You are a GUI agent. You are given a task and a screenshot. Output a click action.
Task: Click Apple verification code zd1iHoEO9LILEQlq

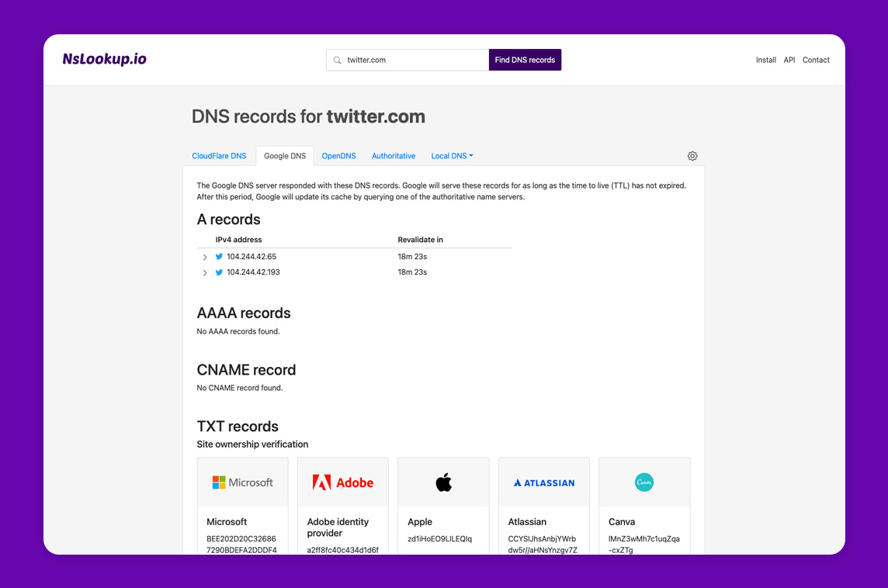[x=439, y=539]
